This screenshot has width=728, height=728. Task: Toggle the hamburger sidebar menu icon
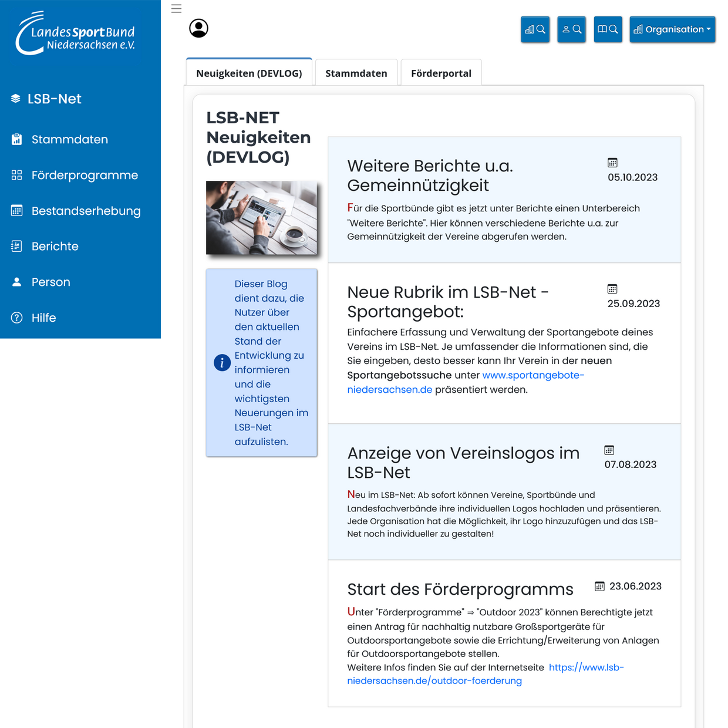pyautogui.click(x=176, y=9)
